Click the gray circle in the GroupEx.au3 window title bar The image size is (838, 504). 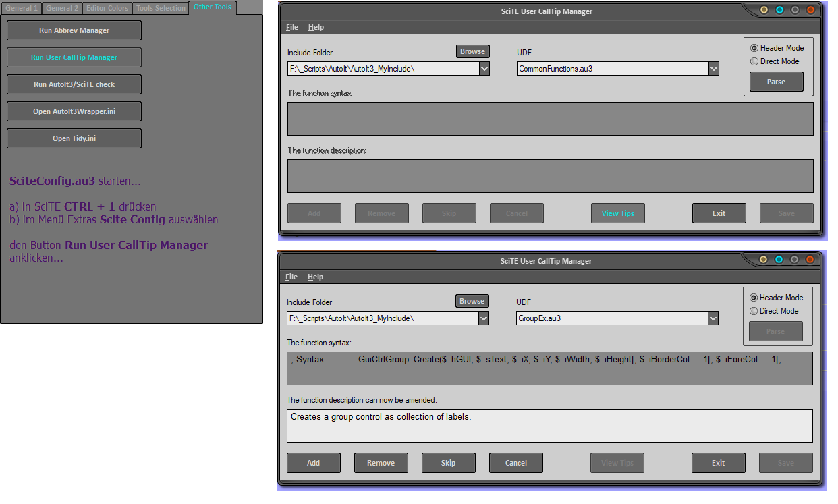794,260
